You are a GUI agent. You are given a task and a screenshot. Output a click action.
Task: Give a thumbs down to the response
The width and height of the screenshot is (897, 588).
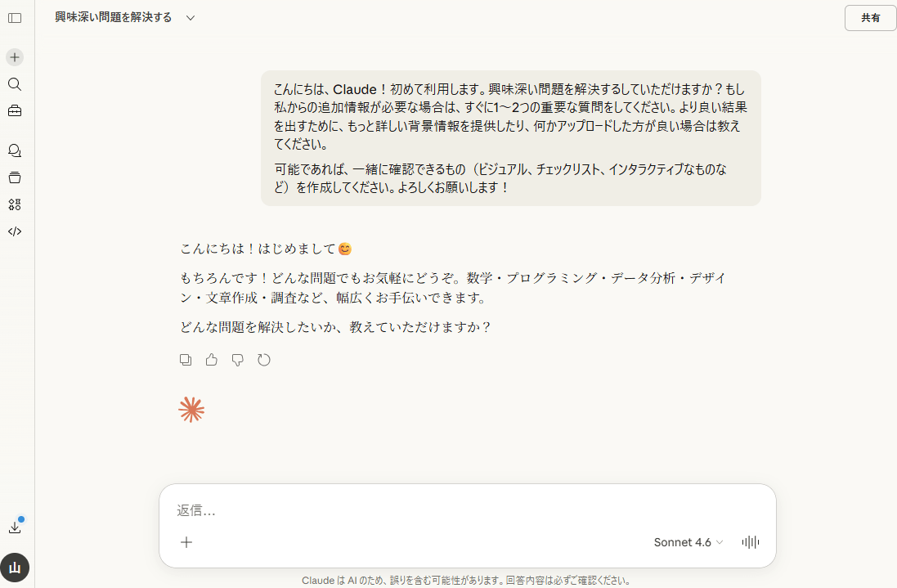pos(237,359)
